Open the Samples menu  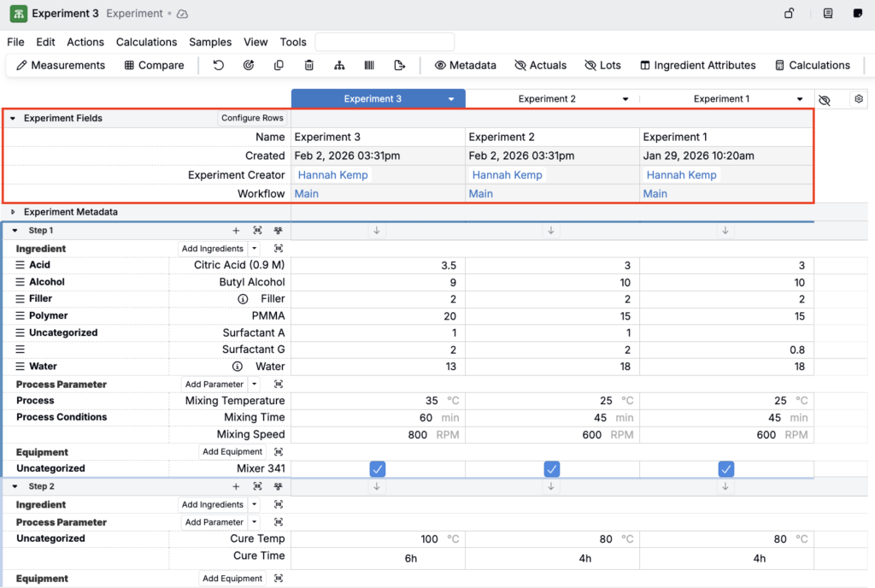coord(210,42)
